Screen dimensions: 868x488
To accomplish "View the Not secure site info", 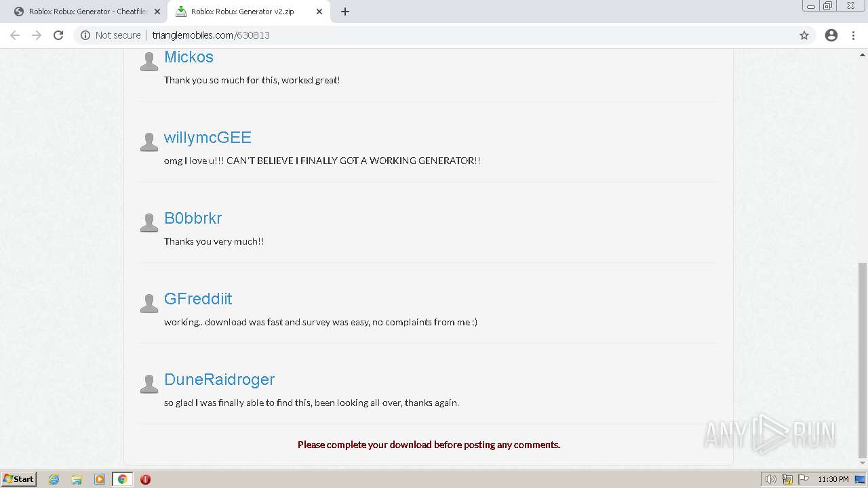I will coord(111,35).
